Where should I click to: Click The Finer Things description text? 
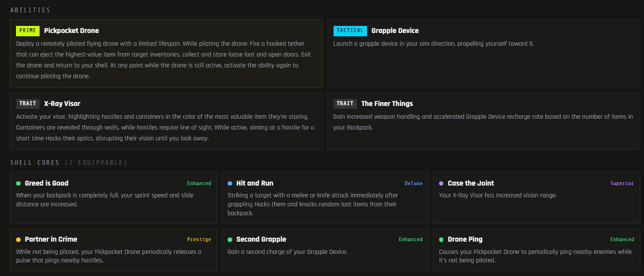point(483,122)
